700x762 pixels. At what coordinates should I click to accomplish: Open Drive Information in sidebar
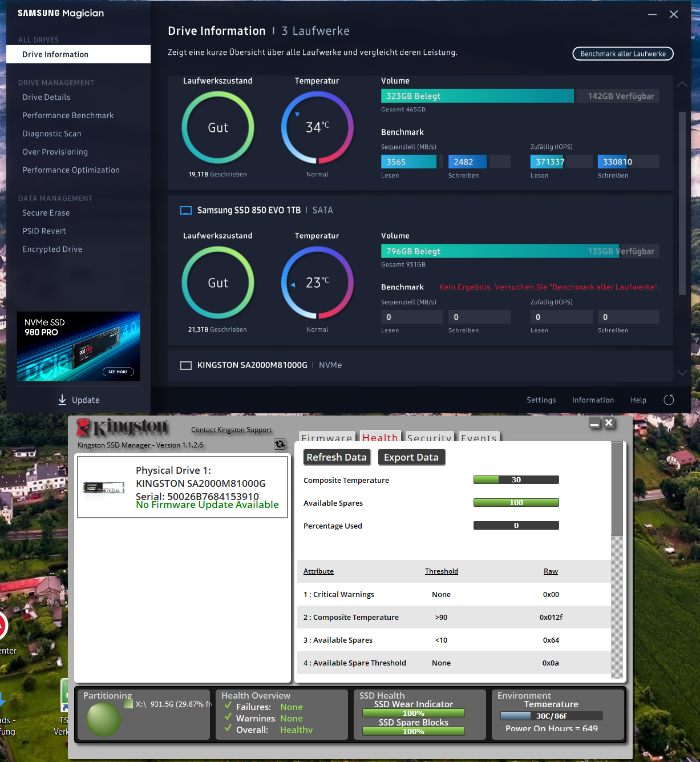[78, 54]
